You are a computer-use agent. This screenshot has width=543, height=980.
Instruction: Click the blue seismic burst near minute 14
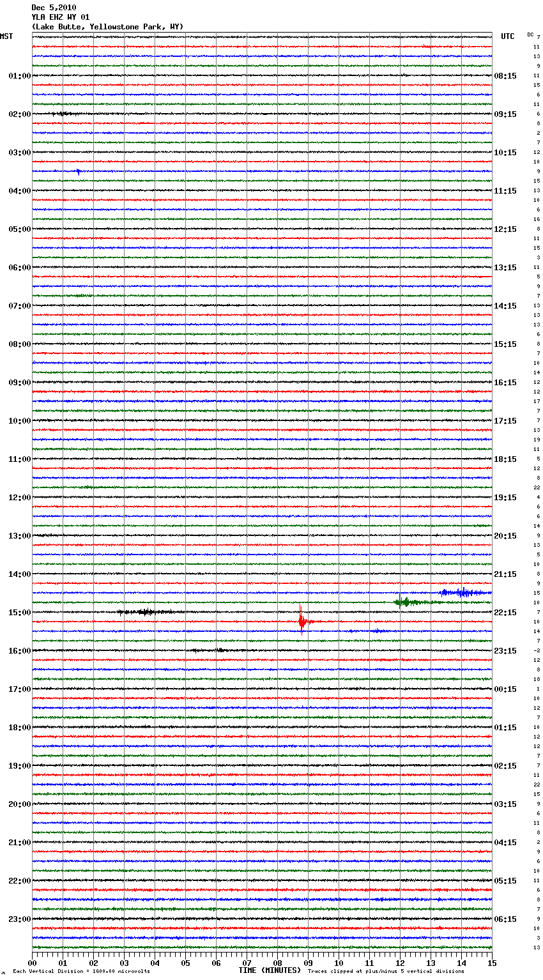(x=463, y=593)
